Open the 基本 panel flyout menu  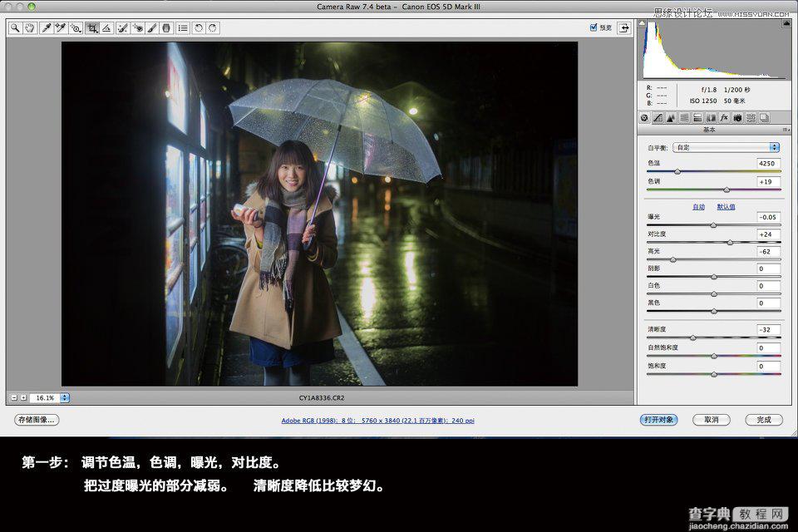point(786,130)
